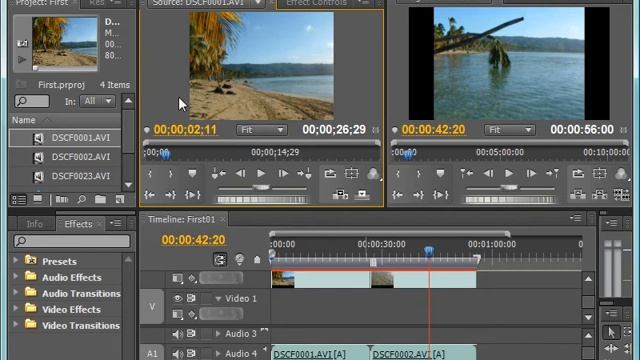640x360 pixels.
Task: Expand the Audio Transitions folder
Action: click(16, 292)
